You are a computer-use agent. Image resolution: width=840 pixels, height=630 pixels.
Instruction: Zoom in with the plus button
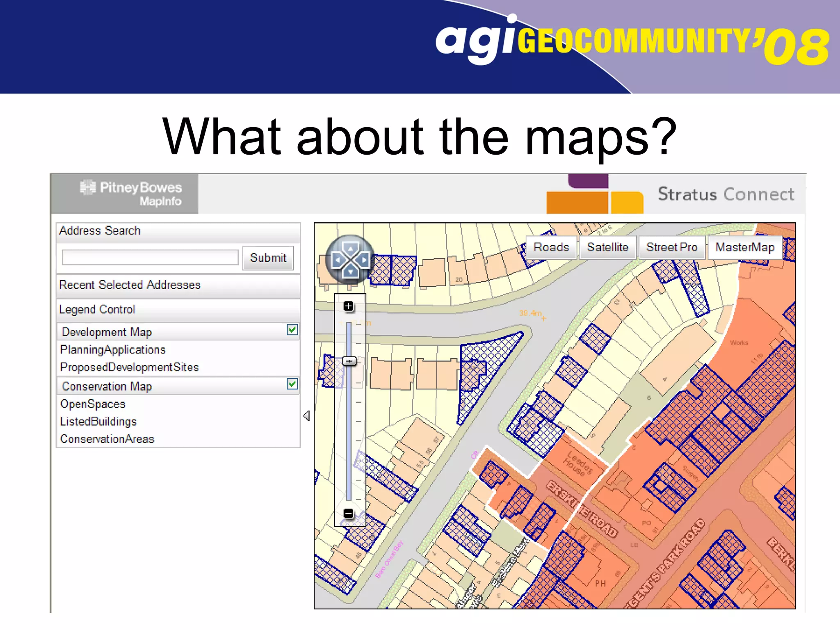(x=348, y=306)
